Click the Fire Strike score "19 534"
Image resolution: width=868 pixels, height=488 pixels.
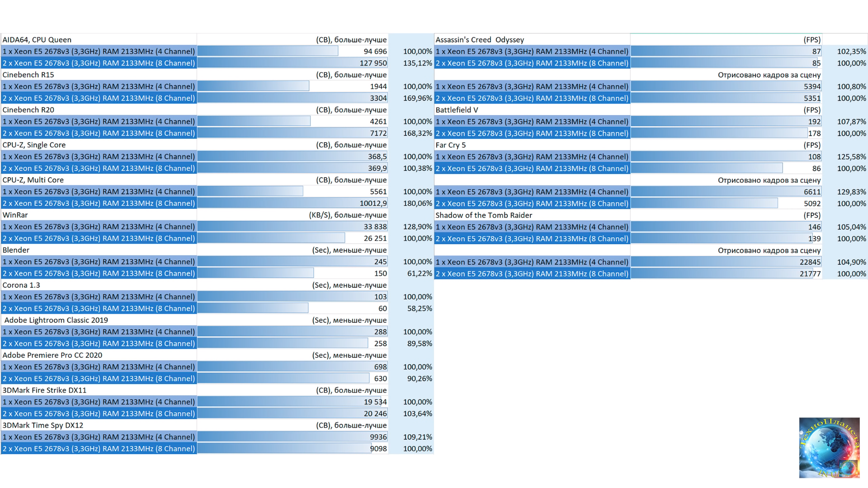(375, 402)
